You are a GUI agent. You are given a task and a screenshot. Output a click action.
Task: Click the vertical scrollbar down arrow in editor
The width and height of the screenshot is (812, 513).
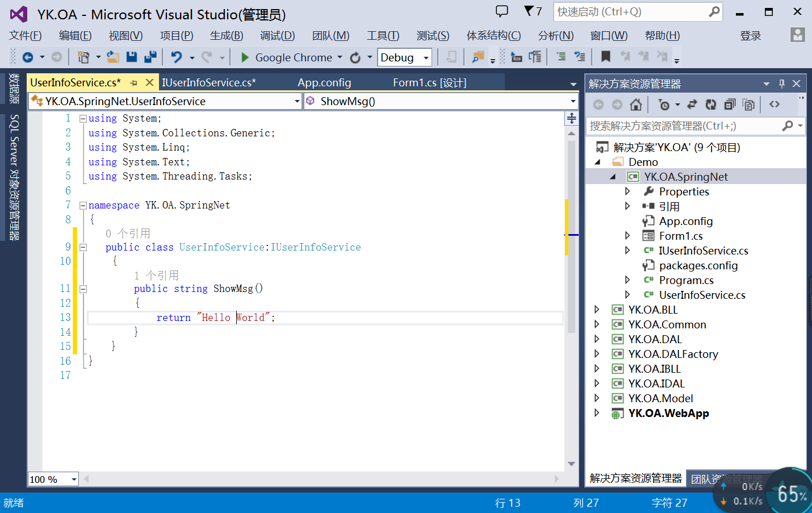click(x=571, y=464)
